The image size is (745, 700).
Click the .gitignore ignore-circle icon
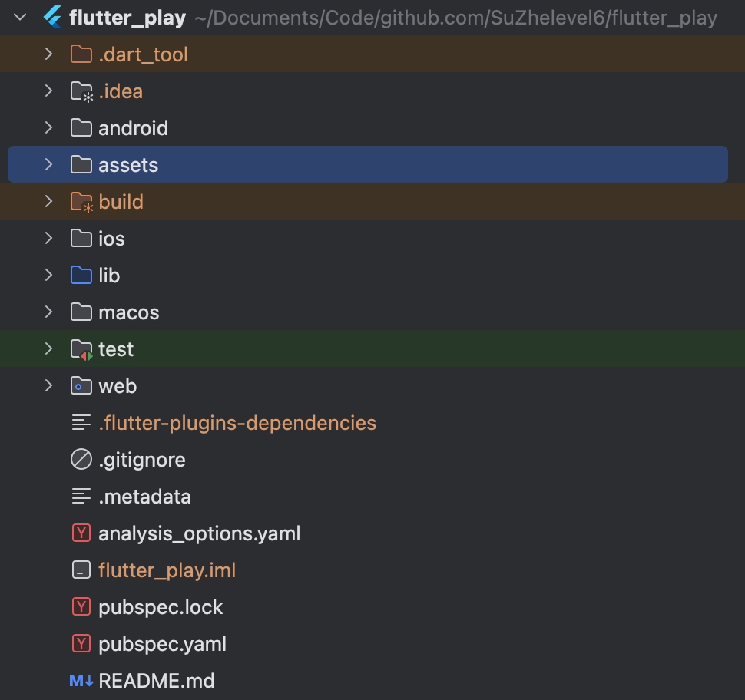click(81, 460)
